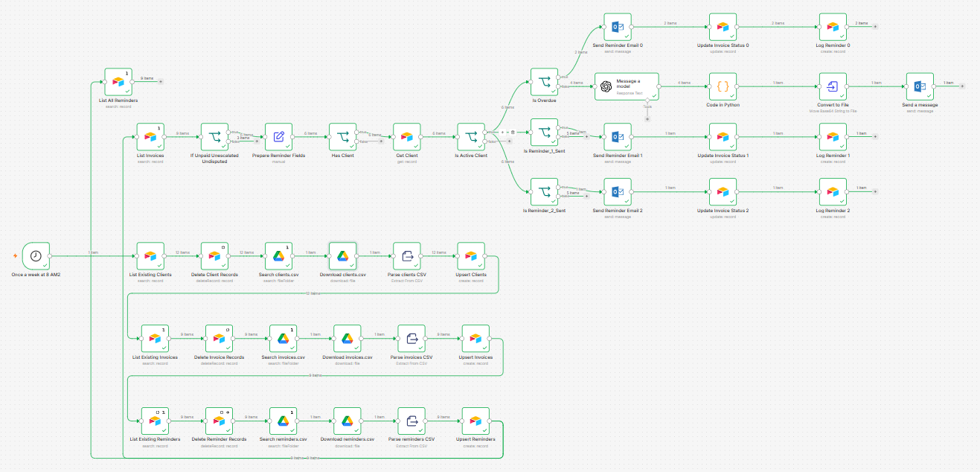Screen dimensions: 980x472
Task: Select the Parse invoices CSV node
Action: coord(411,338)
